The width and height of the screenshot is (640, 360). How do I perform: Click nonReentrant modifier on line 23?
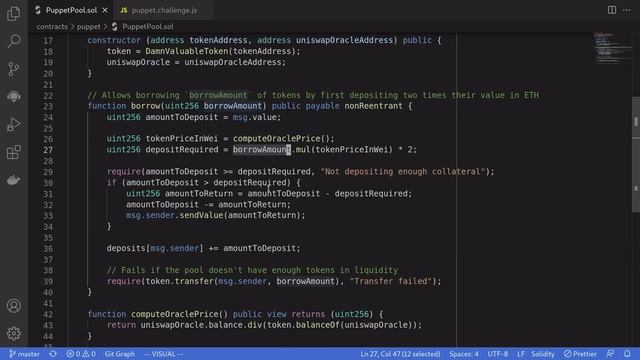point(373,106)
